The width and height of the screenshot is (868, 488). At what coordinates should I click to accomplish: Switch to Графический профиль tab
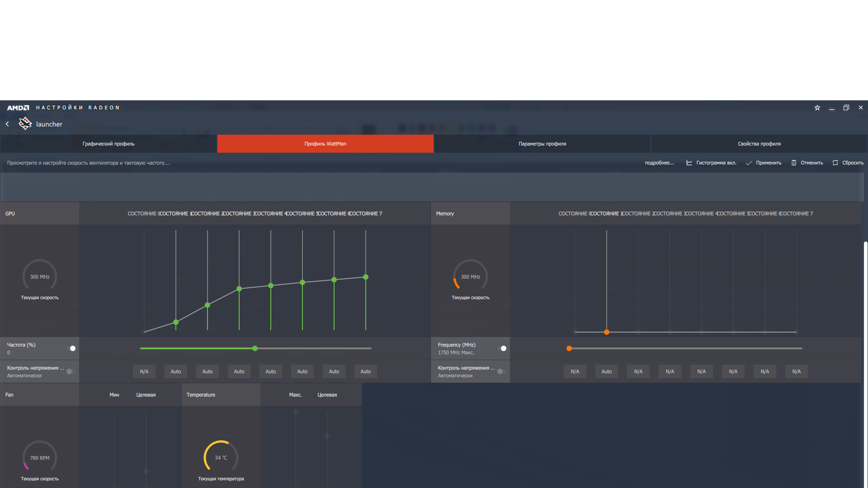108,144
